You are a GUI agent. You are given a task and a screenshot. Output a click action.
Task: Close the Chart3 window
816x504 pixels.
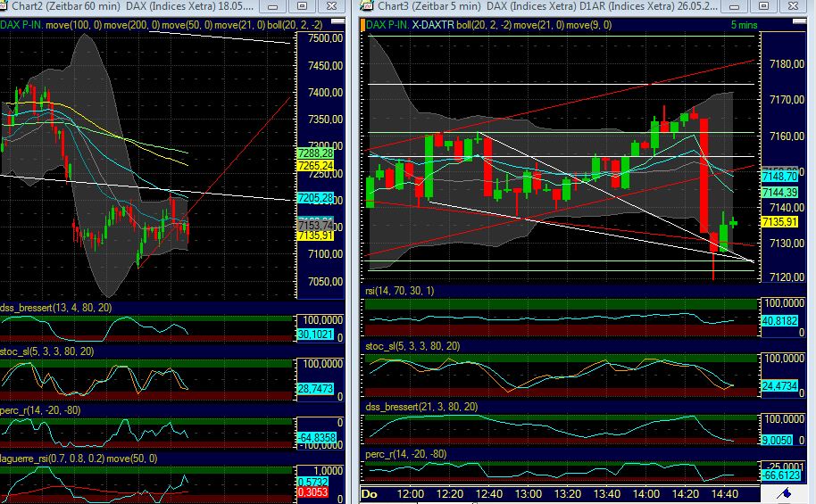point(793,6)
